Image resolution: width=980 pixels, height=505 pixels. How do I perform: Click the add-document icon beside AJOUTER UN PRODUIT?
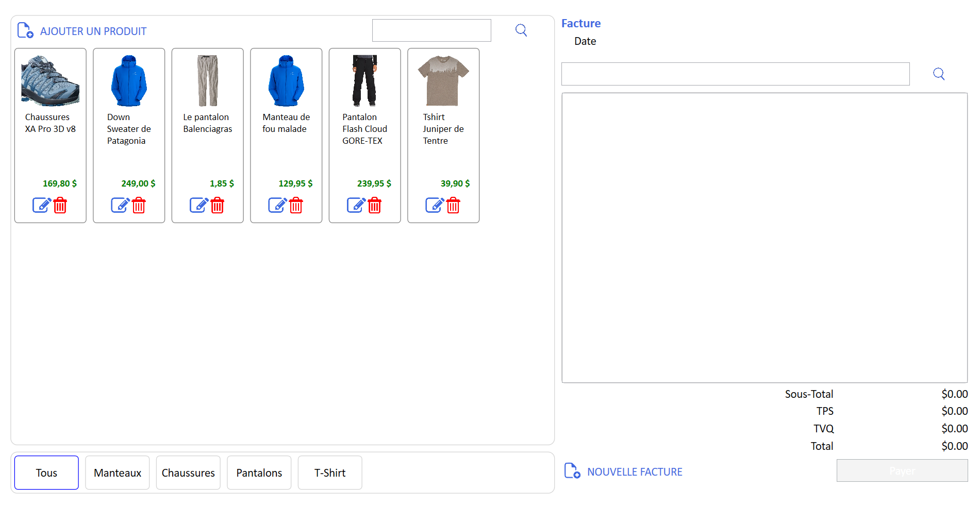click(25, 30)
